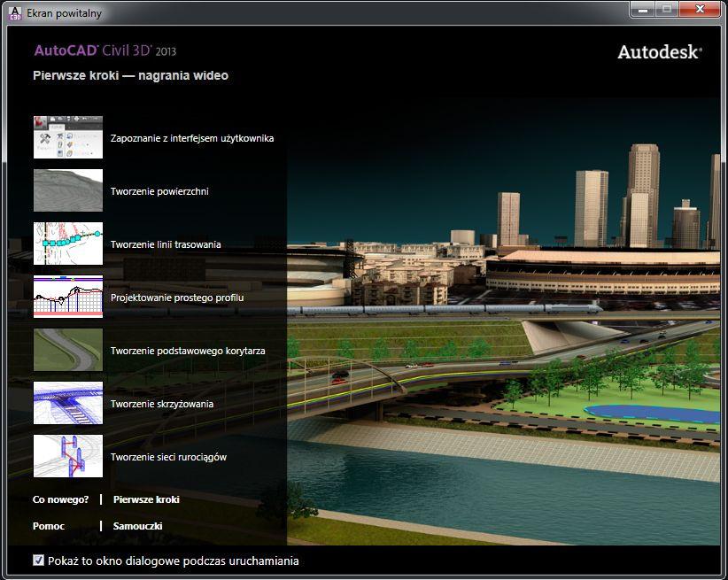Image resolution: width=728 pixels, height=580 pixels.
Task: Click 'Tworzenie podstawowego korytarza' link
Action: 188,351
